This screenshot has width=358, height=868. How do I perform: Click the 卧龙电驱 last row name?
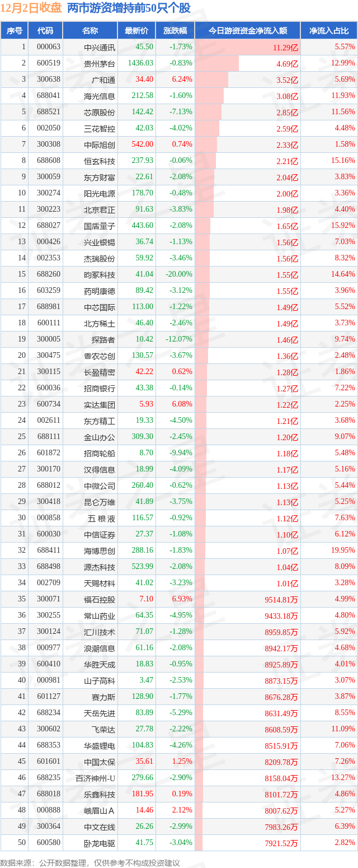99,843
